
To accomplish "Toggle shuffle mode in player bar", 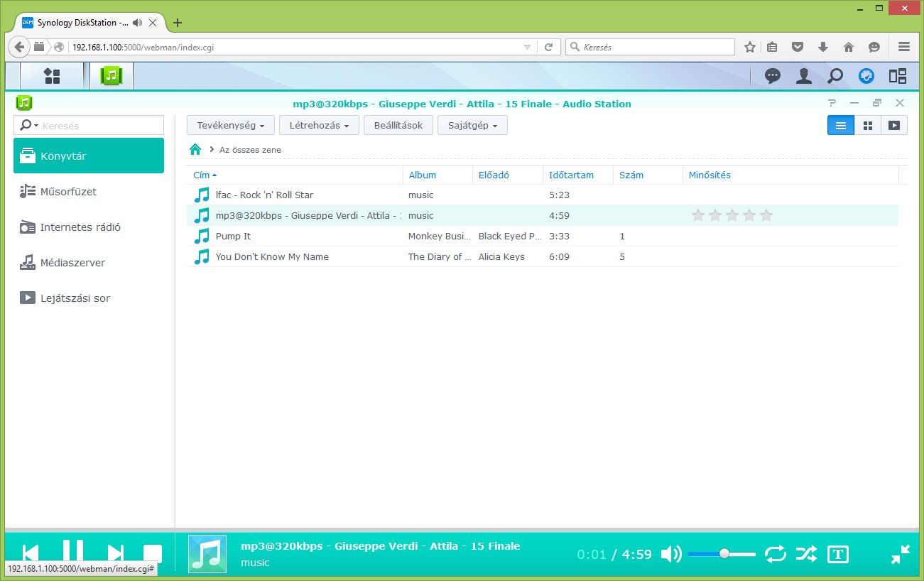I will coord(806,554).
